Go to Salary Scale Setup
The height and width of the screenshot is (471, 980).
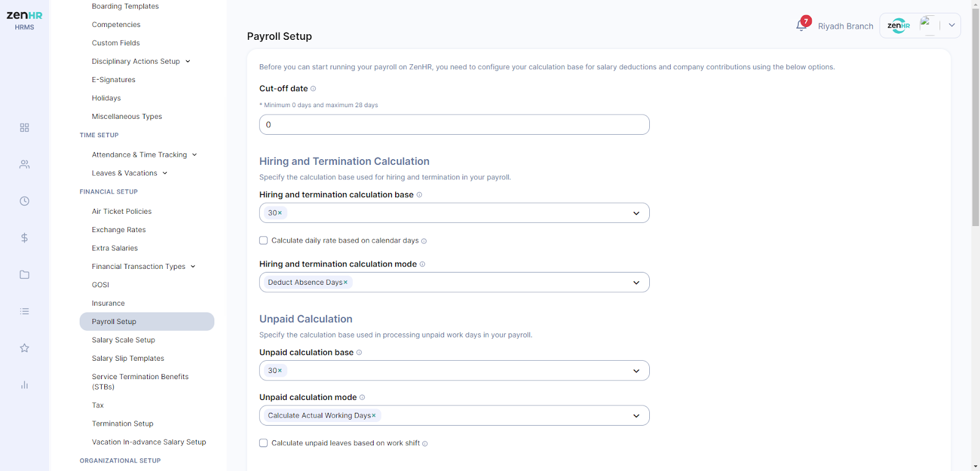[x=123, y=340]
